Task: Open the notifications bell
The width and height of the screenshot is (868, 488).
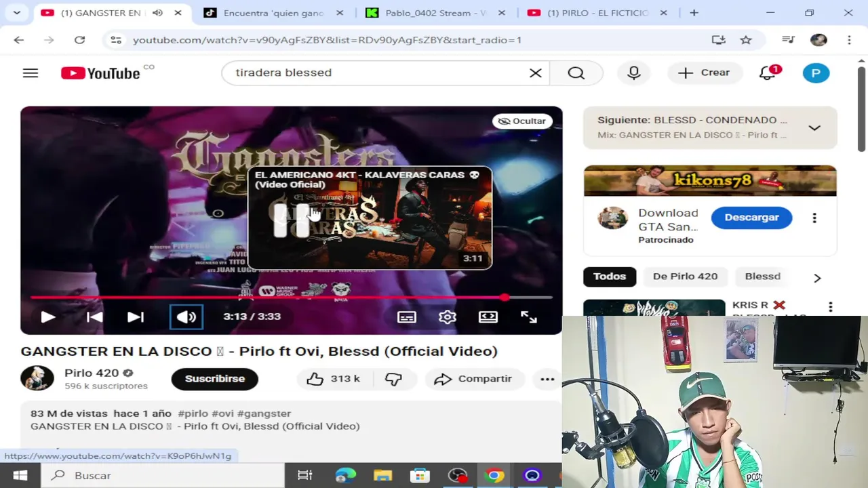Action: [x=767, y=73]
